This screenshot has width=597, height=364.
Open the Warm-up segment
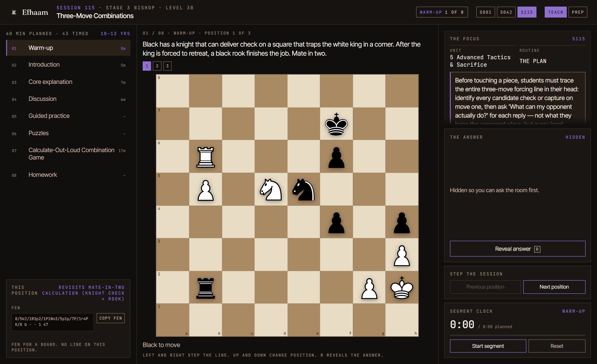click(x=68, y=48)
